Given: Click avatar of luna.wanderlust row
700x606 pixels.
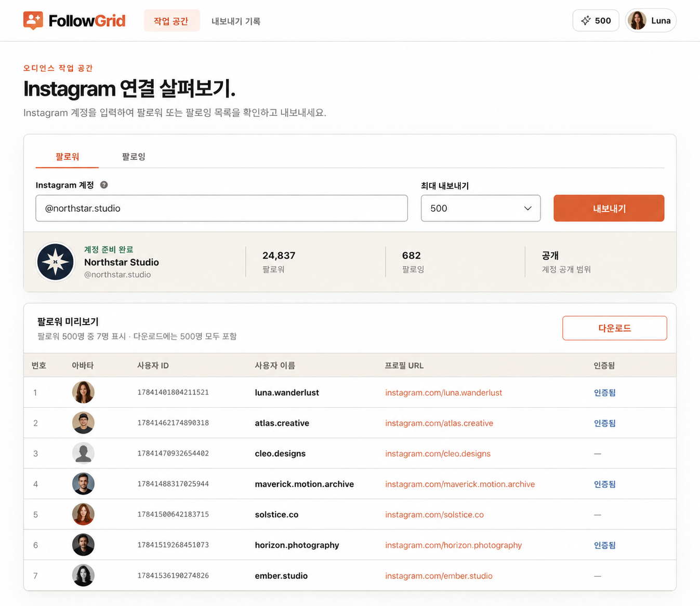Looking at the screenshot, I should (83, 392).
